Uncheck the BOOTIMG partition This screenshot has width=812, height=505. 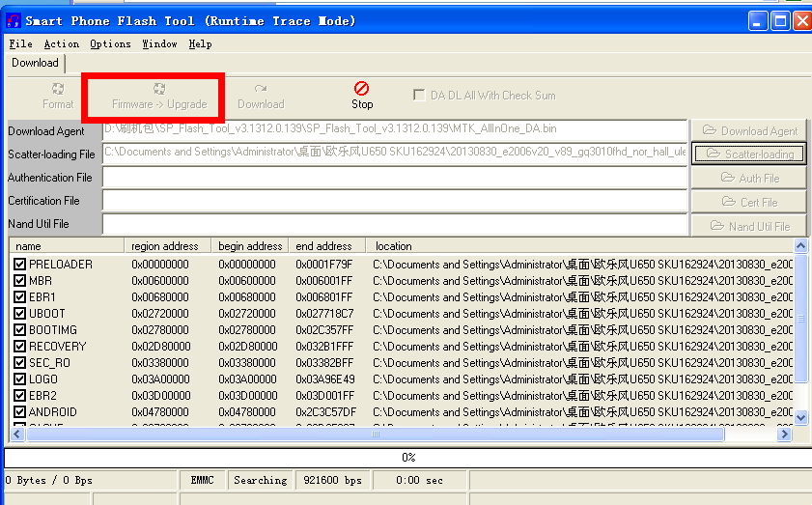point(19,330)
